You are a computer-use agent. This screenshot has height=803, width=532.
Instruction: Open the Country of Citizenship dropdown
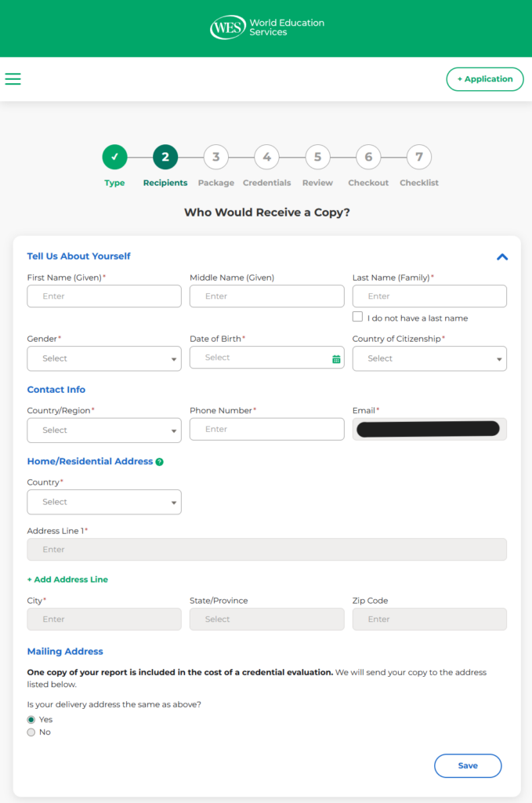[429, 358]
